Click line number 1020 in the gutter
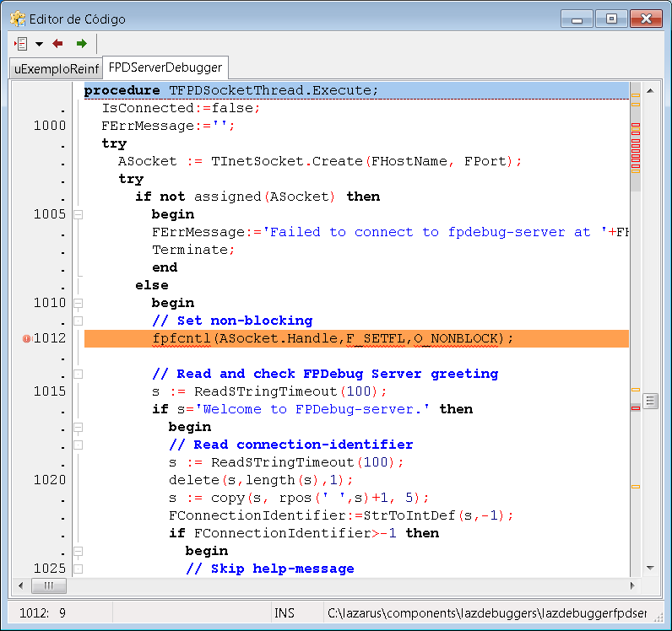Viewport: 672px width, 631px height. [50, 480]
